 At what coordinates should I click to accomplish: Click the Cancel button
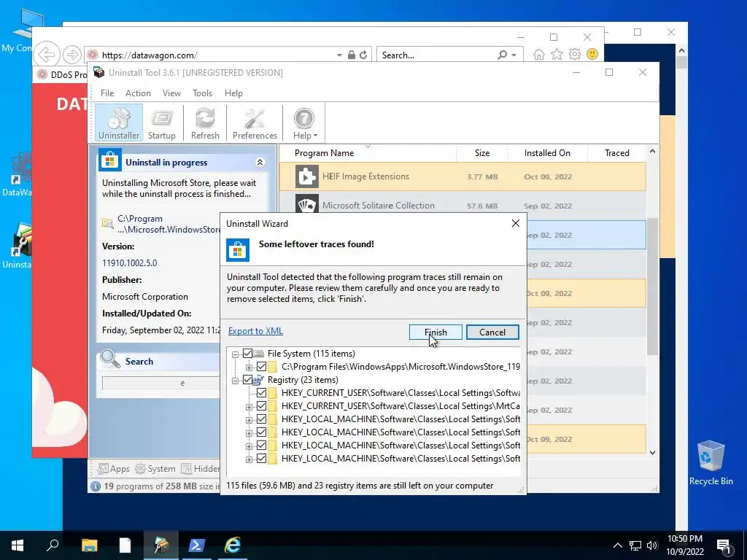point(492,332)
